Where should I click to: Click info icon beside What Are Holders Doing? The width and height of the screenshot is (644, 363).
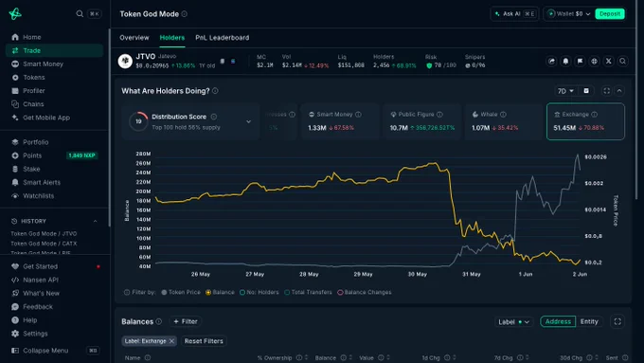pyautogui.click(x=215, y=91)
